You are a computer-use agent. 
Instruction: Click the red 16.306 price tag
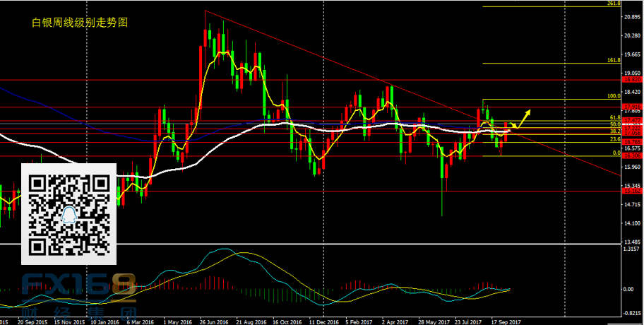[x=632, y=156]
